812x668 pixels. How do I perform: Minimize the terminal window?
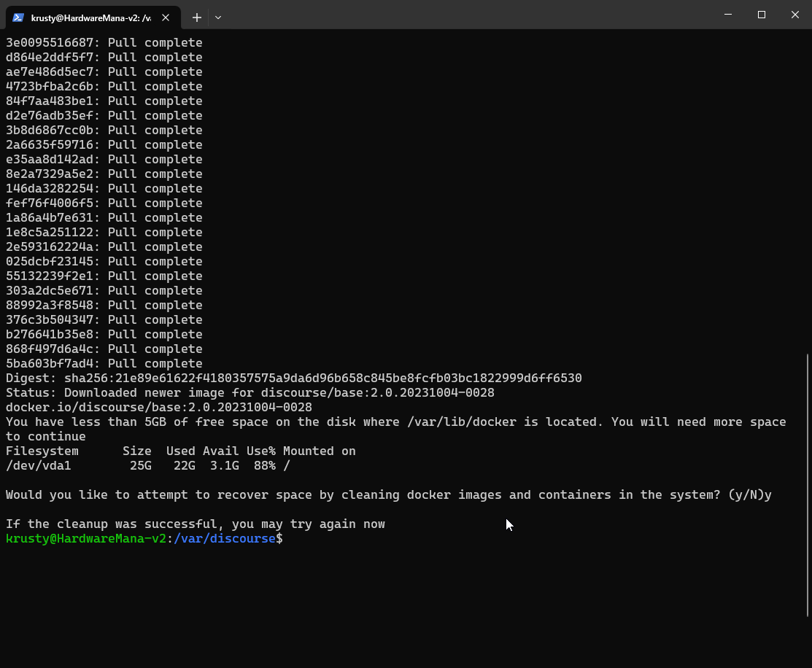tap(728, 15)
